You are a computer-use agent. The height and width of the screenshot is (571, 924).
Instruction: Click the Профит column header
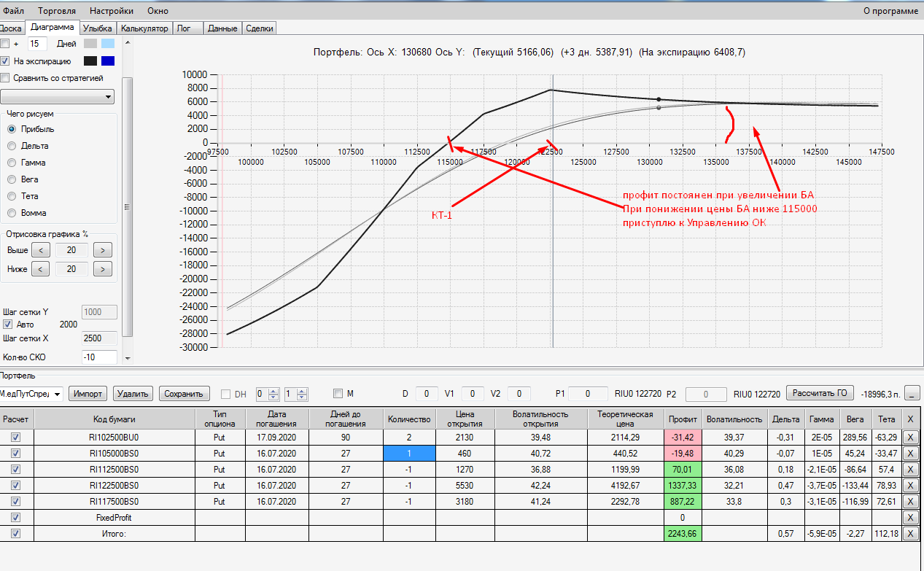coord(683,419)
